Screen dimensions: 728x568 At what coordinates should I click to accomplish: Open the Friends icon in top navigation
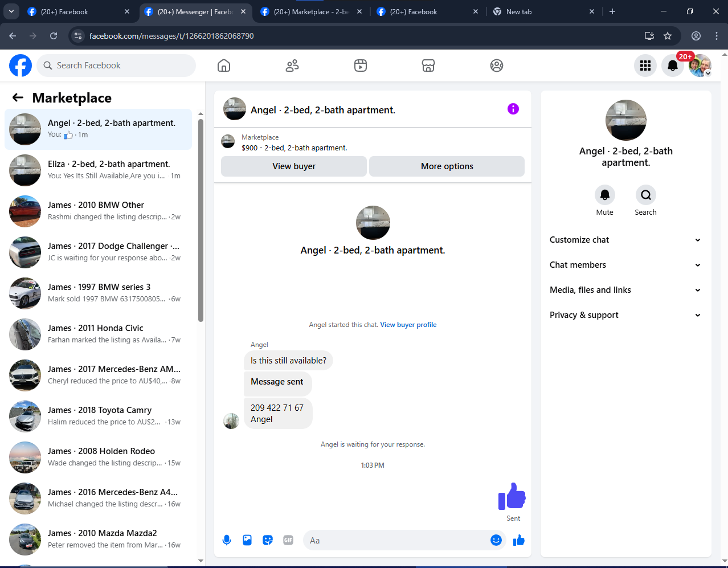[x=292, y=66]
